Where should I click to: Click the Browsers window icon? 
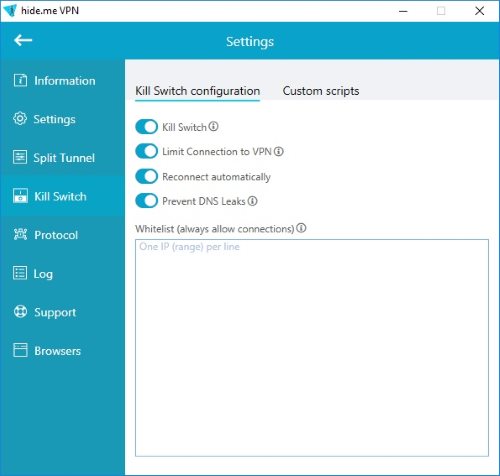(20, 350)
